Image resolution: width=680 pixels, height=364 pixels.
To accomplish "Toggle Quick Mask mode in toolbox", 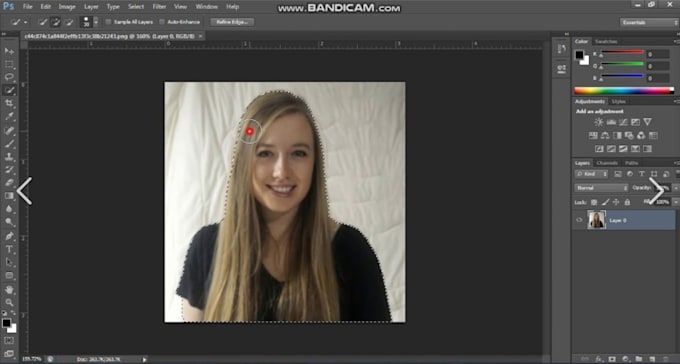I will click(x=9, y=341).
